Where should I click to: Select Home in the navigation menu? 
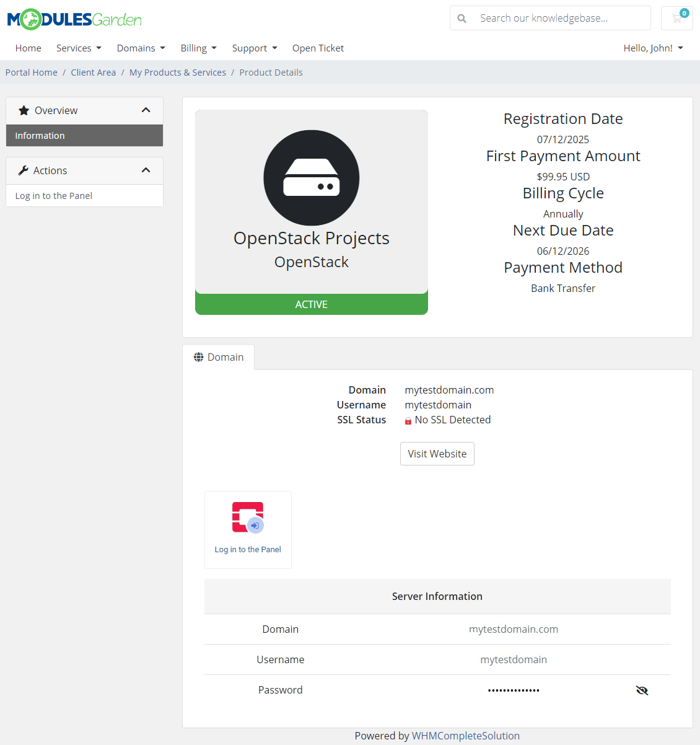tap(28, 48)
